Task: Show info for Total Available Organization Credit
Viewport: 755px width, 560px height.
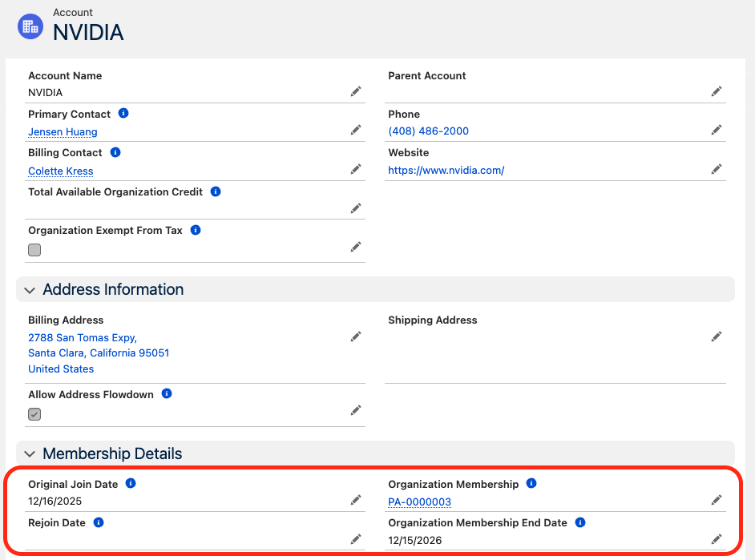Action: click(216, 191)
